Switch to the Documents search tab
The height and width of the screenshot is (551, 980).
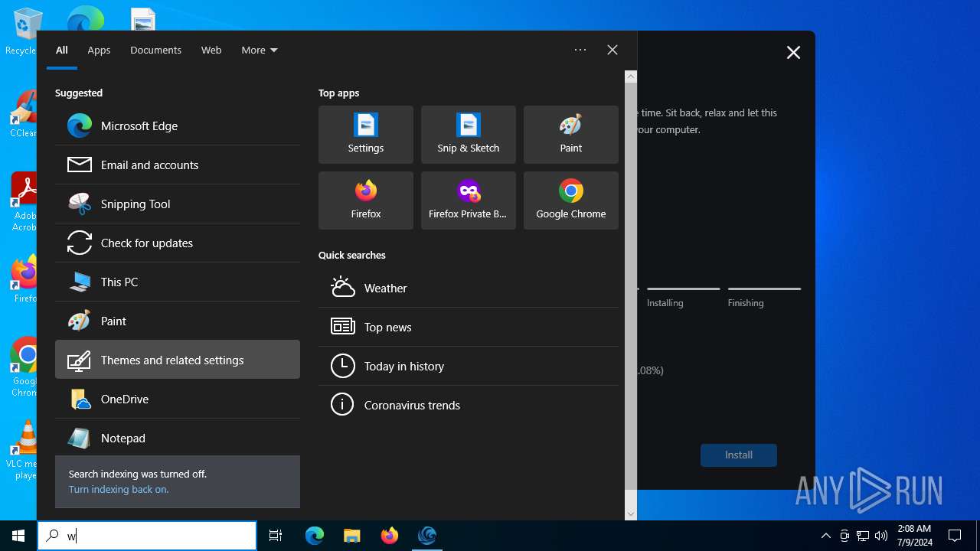click(155, 50)
